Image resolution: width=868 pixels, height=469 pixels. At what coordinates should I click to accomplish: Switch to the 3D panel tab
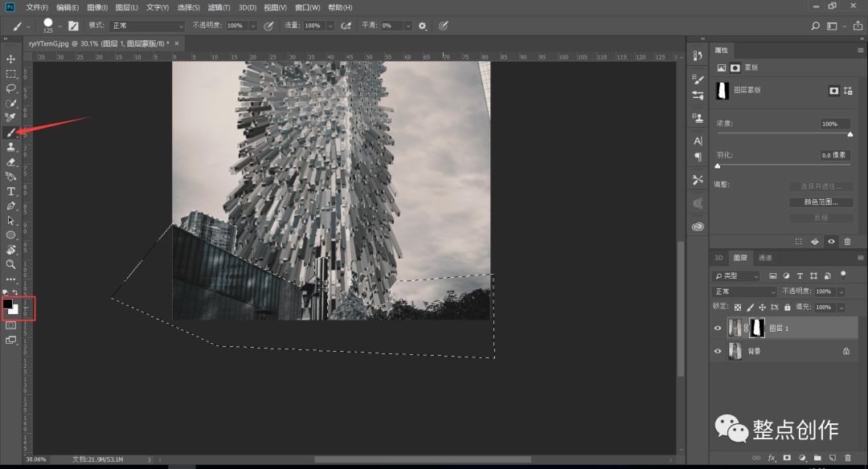point(719,258)
